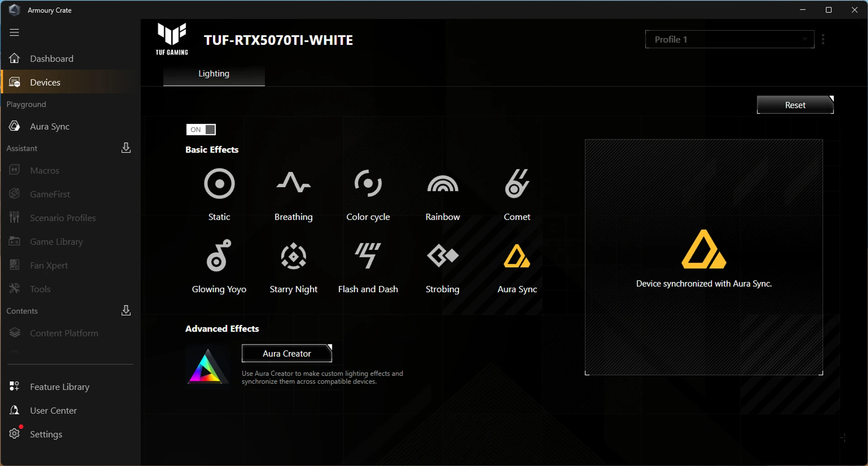
Task: Apply the Starry Night effect icon
Action: click(293, 256)
